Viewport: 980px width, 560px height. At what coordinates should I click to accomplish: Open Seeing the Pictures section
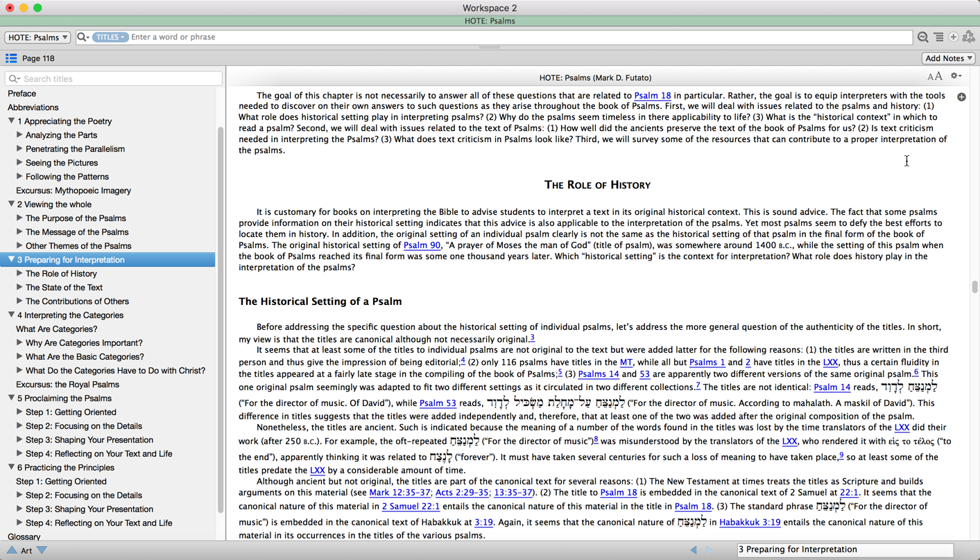pyautogui.click(x=62, y=163)
